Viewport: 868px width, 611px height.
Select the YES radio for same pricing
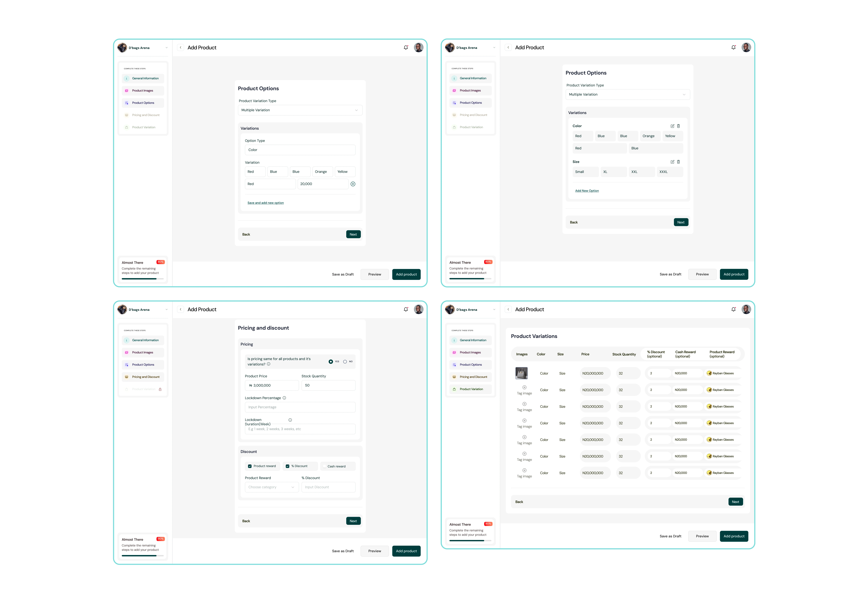[x=331, y=362]
